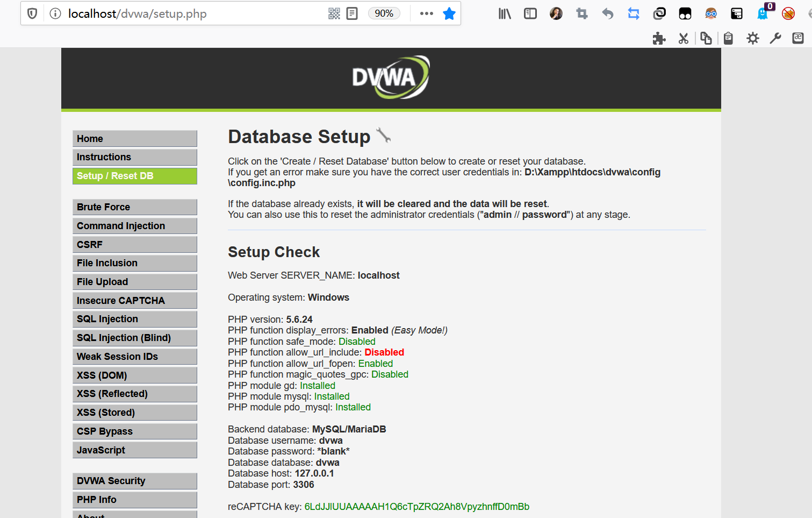Select SQL Injection in the sidebar
This screenshot has width=812, height=518.
134,319
